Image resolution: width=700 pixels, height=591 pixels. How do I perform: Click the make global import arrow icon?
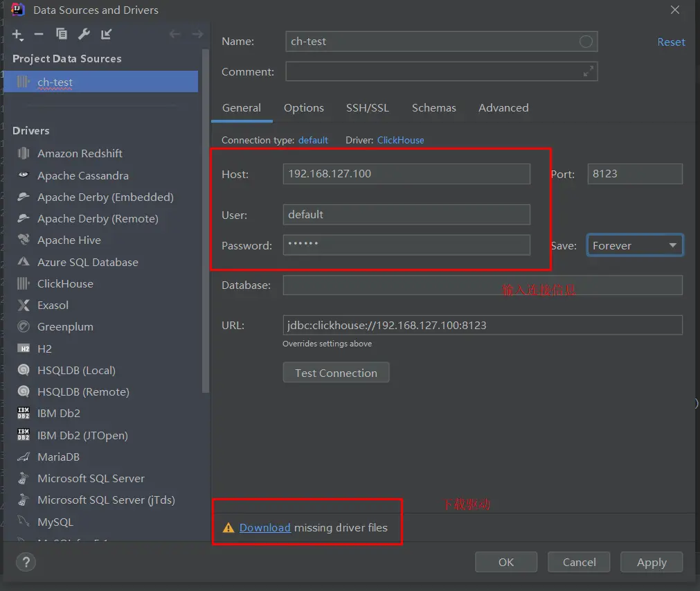click(106, 34)
